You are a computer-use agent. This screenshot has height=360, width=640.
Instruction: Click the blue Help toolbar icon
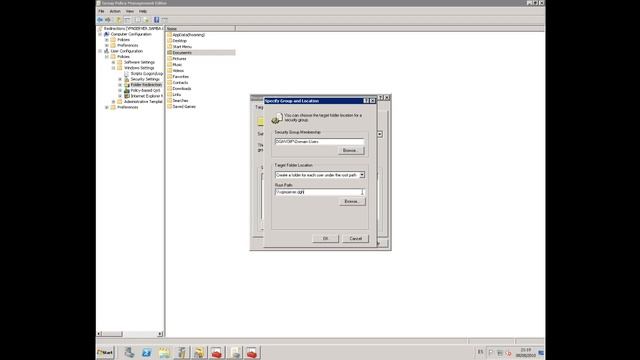(156, 20)
